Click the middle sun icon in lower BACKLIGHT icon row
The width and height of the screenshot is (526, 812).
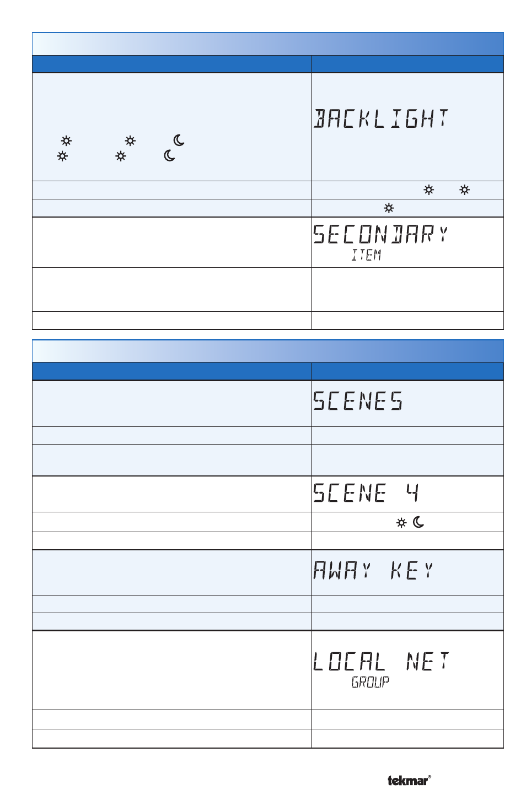[x=121, y=156]
